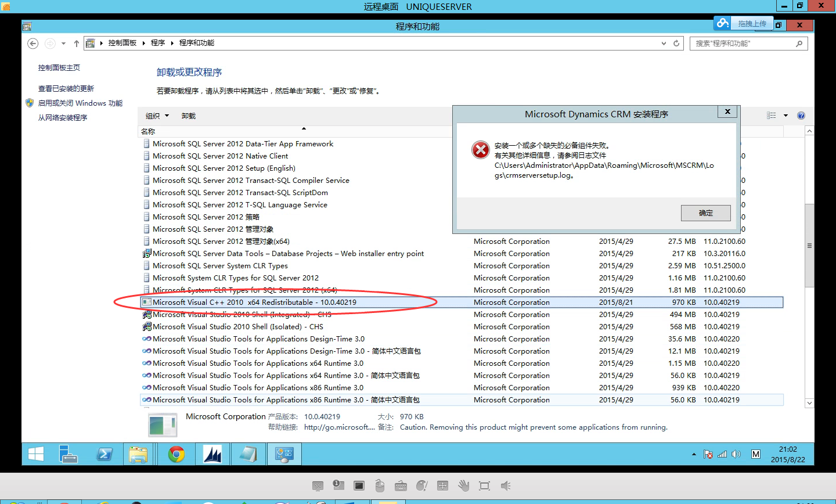Expand the address bar history dropdown
This screenshot has height=504, width=836.
[x=664, y=43]
